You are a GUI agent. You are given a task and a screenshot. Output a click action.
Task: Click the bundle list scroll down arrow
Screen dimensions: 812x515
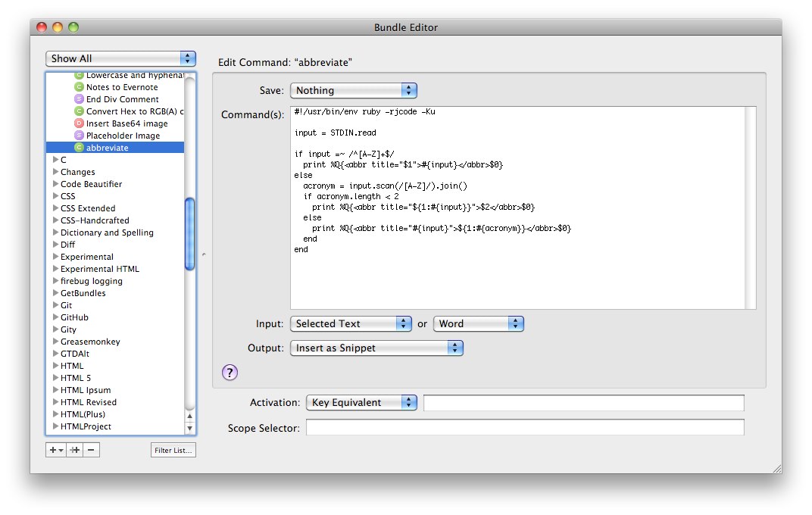(189, 429)
